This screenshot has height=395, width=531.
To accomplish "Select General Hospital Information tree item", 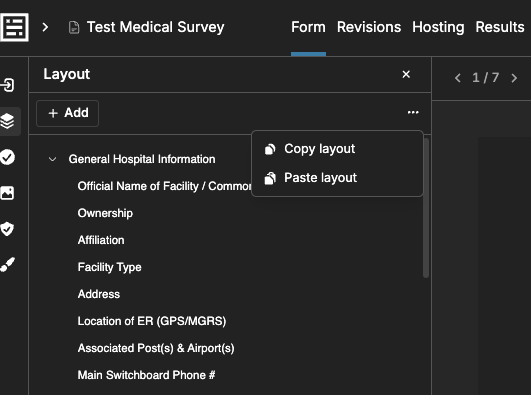I will [x=142, y=159].
